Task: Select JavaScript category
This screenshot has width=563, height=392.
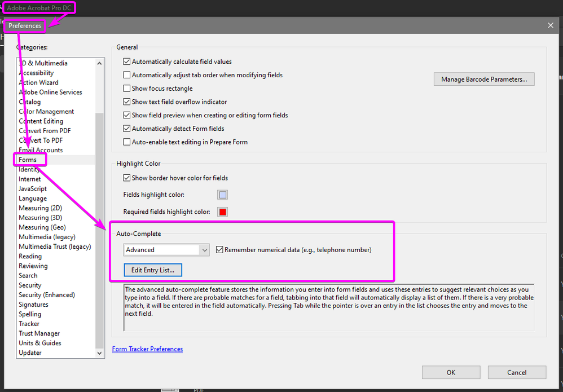Action: pyautogui.click(x=33, y=189)
